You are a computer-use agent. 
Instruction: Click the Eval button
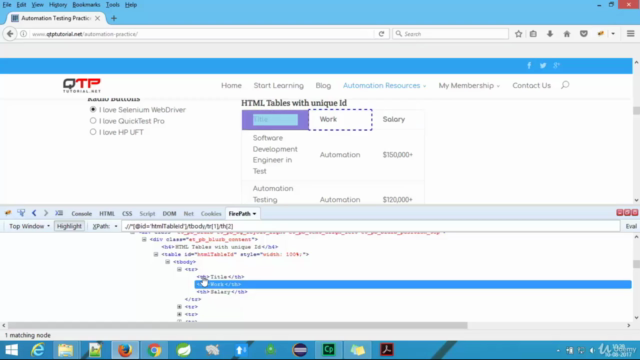pos(631,226)
